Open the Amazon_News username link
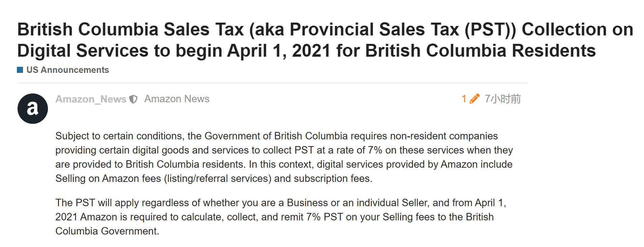Screen dimensions: 644x247 [91, 99]
